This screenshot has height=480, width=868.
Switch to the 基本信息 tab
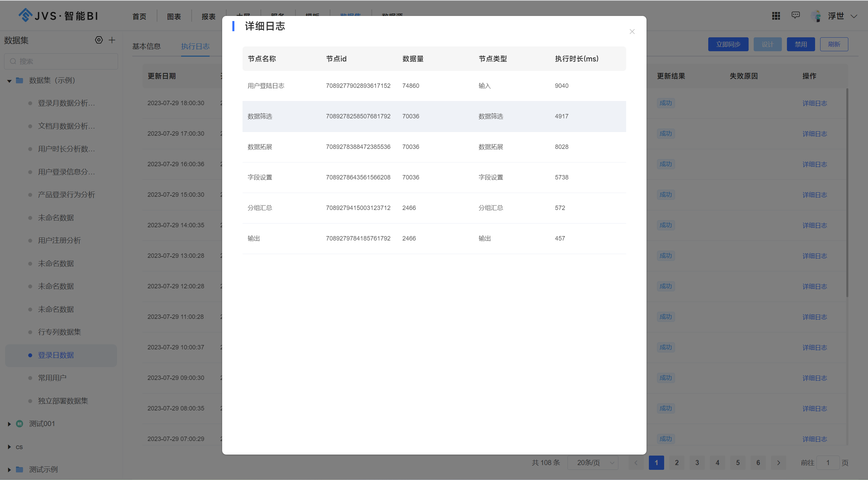146,46
